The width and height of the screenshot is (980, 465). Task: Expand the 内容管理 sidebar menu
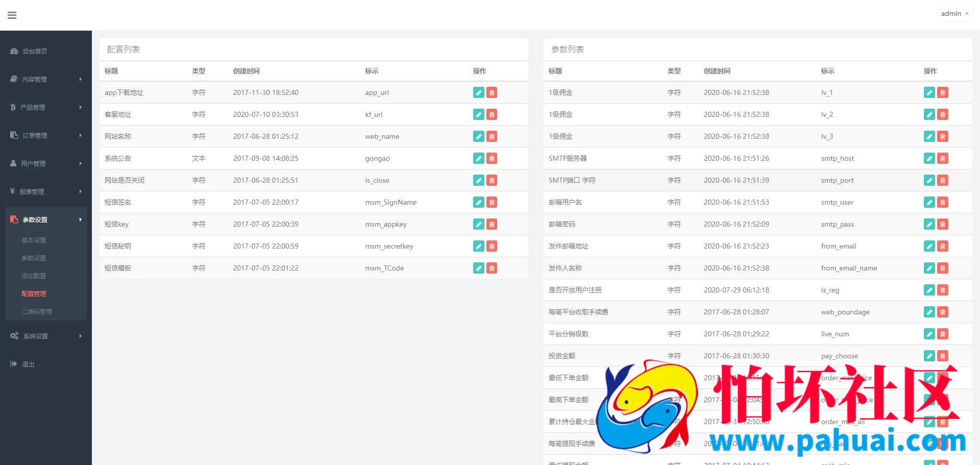click(x=45, y=79)
